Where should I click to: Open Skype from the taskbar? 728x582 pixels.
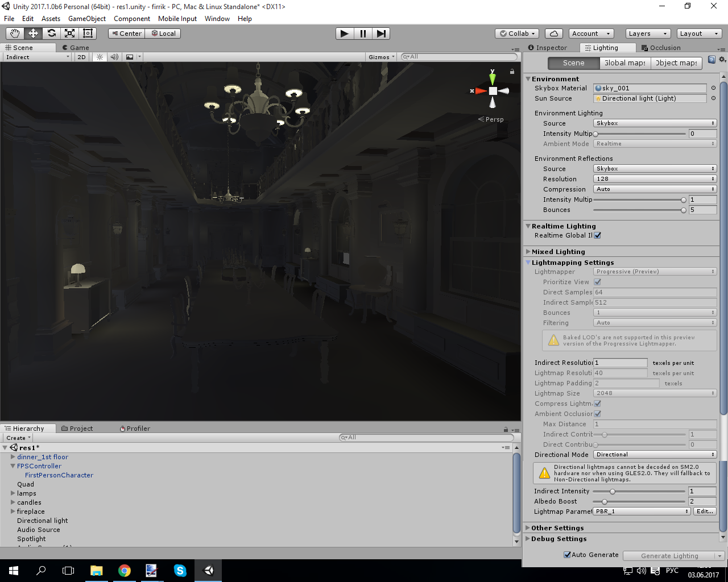[x=180, y=571]
